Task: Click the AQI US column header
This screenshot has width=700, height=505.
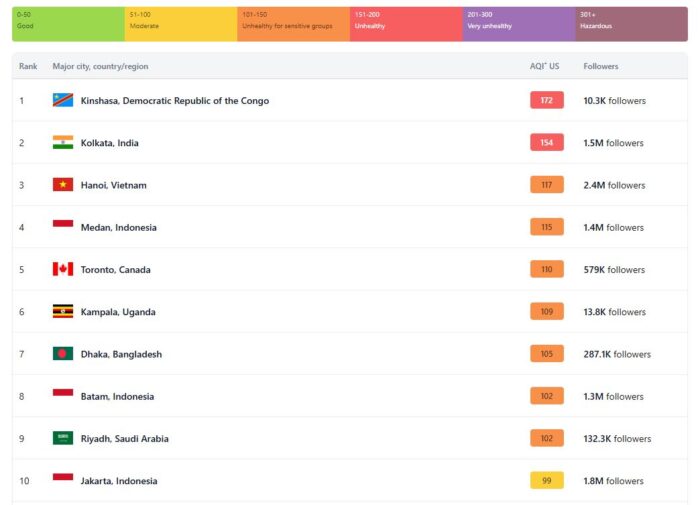Action: pyautogui.click(x=545, y=66)
